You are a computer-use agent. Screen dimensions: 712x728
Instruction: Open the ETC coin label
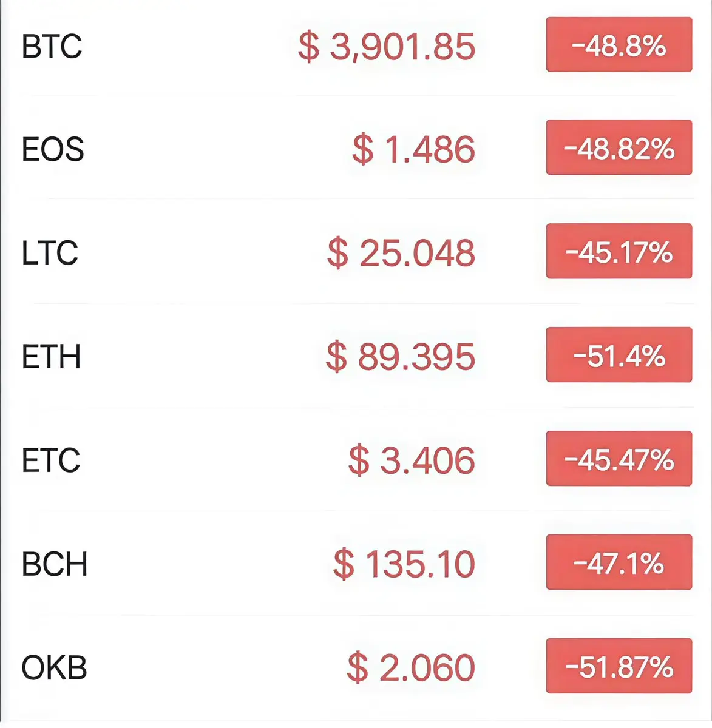pos(51,460)
